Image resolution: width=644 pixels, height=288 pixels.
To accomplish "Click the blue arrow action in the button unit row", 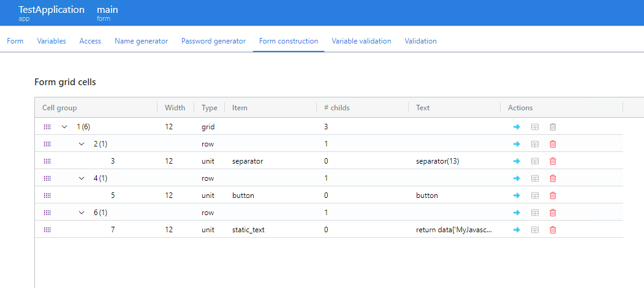I will click(x=517, y=195).
